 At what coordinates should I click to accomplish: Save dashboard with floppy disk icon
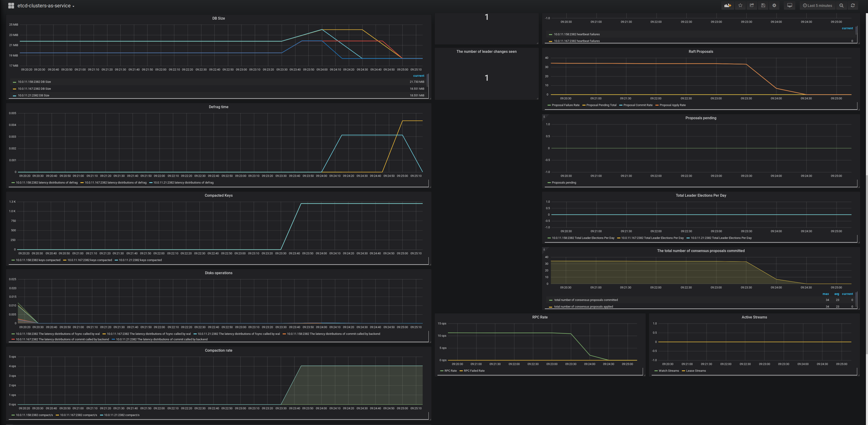pos(763,5)
